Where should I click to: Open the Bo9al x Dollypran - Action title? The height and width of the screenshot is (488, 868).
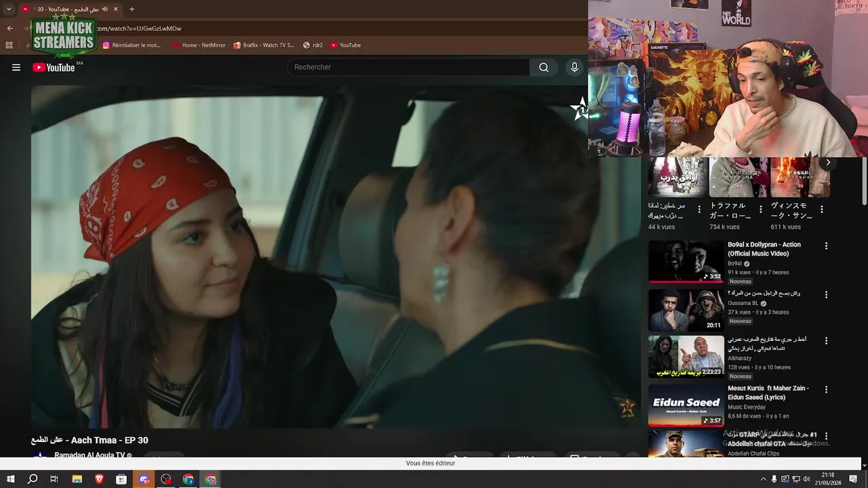(x=764, y=249)
